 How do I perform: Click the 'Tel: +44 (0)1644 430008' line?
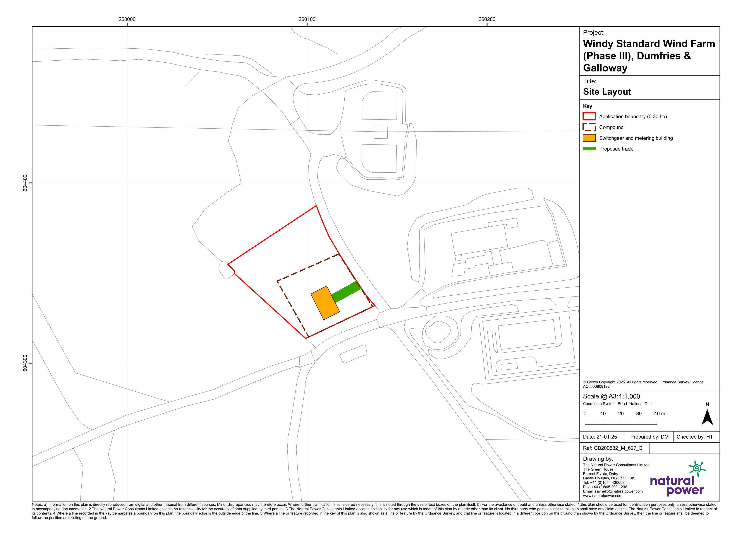pos(604,483)
